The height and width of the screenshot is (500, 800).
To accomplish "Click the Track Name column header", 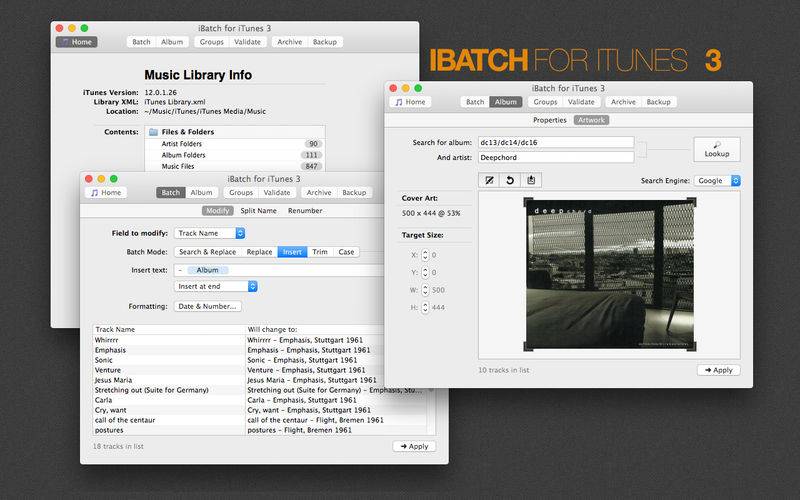I will coord(169,330).
